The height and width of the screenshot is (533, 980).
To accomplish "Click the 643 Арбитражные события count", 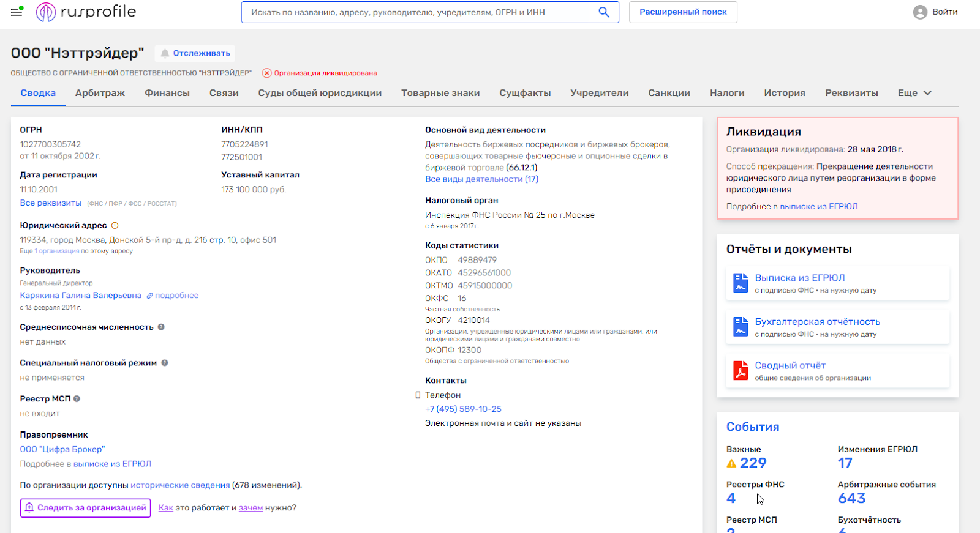I will tap(852, 499).
